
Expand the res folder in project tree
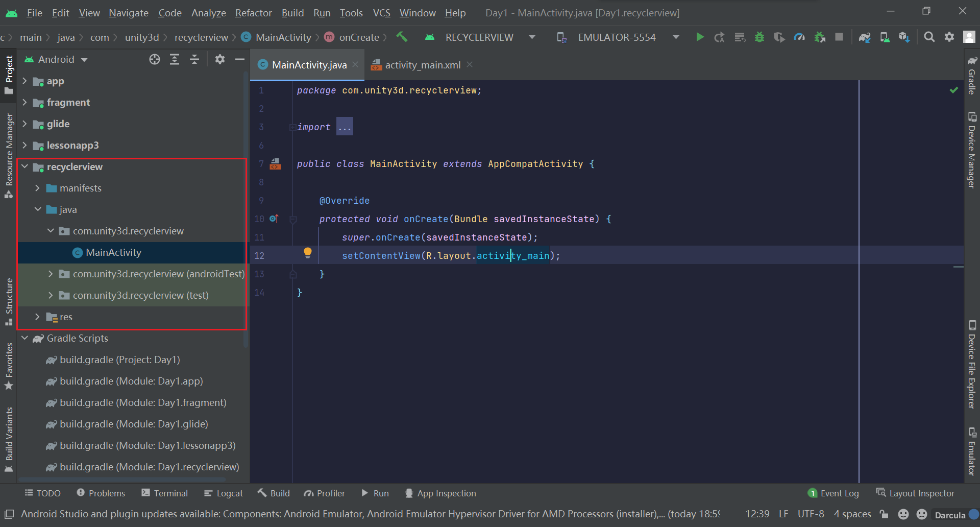[x=37, y=317]
